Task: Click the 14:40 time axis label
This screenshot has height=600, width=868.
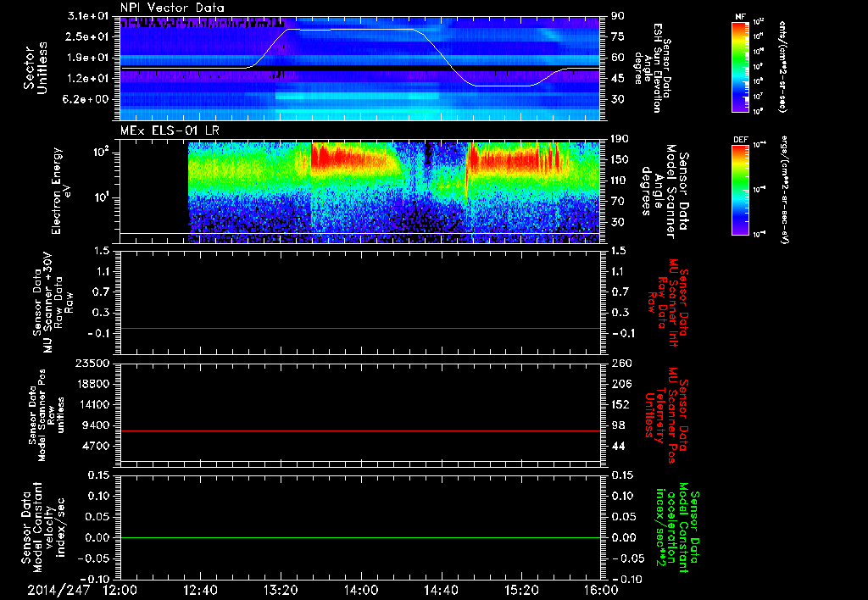Action: click(441, 590)
